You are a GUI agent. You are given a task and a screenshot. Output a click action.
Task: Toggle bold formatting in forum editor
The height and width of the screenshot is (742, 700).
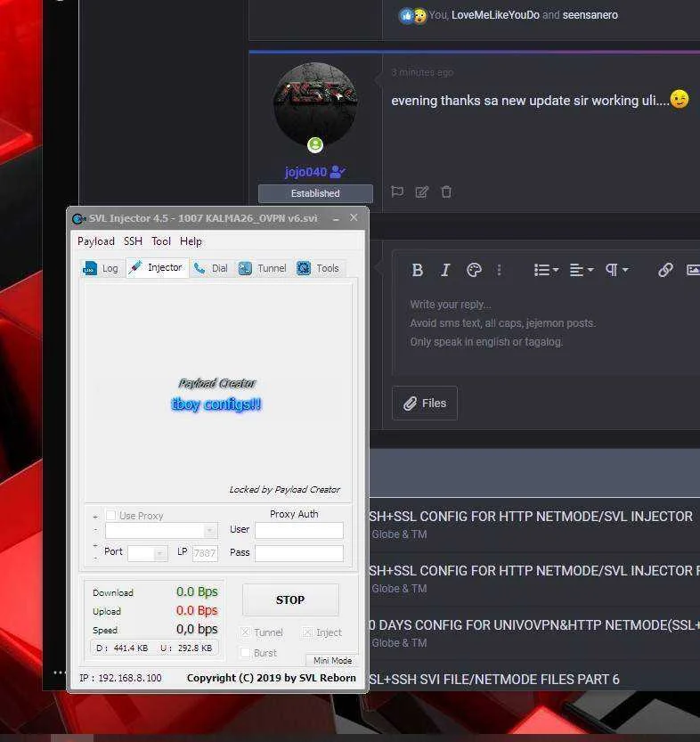417,270
